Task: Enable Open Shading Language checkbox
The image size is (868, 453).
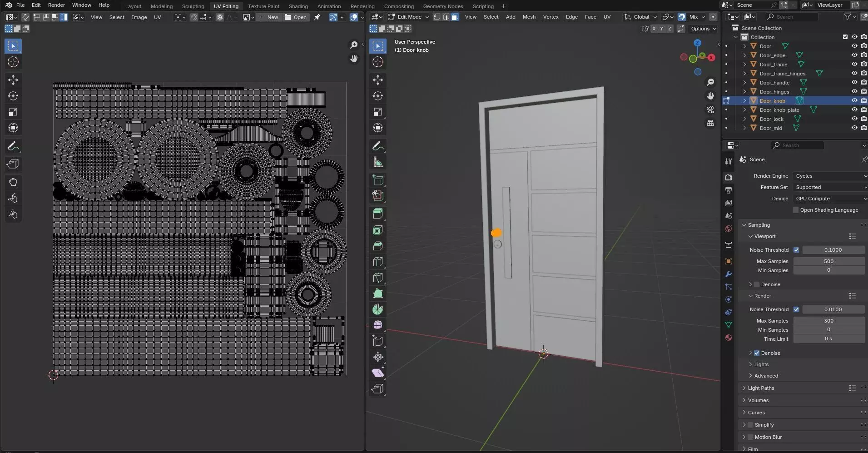Action: (x=796, y=210)
